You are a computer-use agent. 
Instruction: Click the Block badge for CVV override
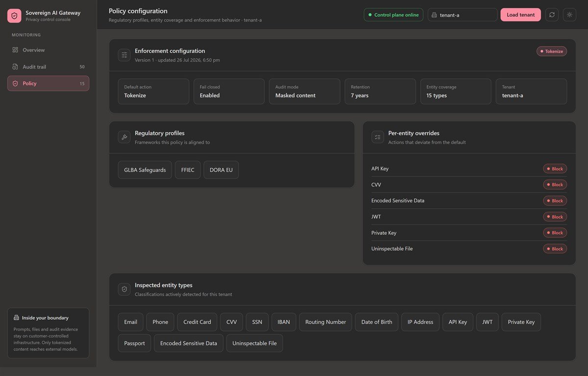555,185
